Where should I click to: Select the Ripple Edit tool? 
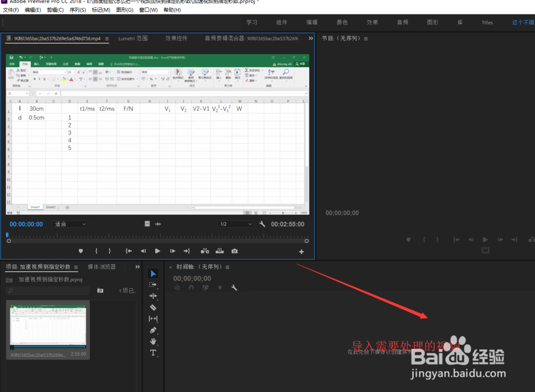(x=153, y=296)
